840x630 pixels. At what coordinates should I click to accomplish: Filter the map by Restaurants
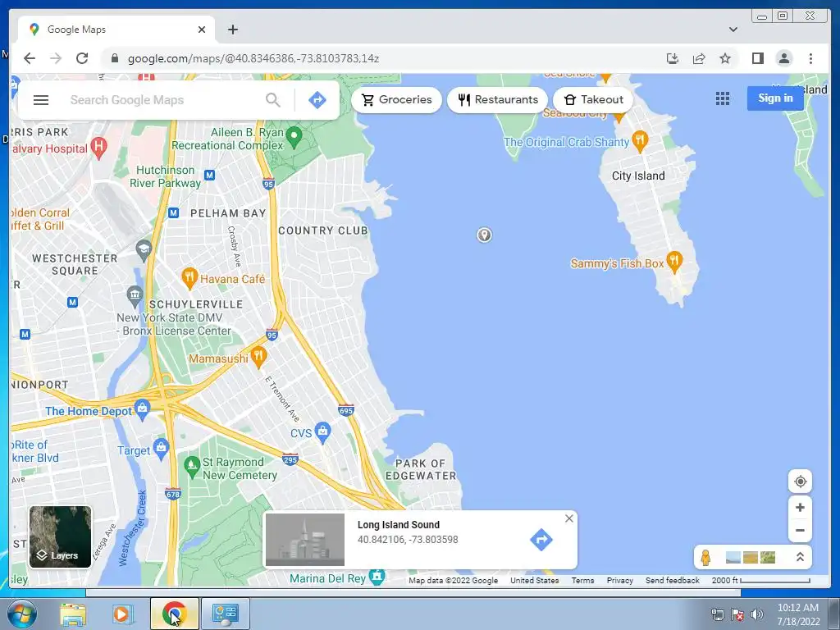click(498, 99)
